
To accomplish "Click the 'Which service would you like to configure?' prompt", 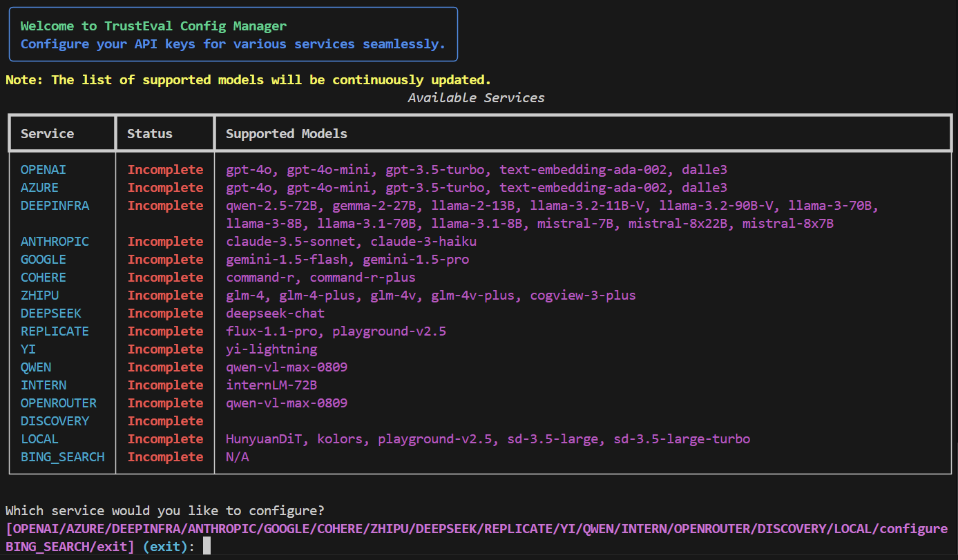I will pyautogui.click(x=165, y=511).
